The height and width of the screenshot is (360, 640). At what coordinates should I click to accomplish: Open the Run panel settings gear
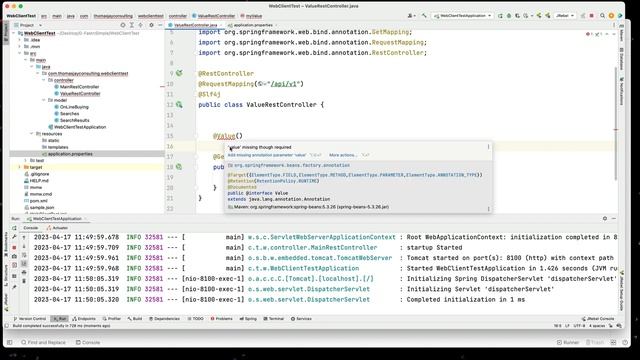click(604, 219)
